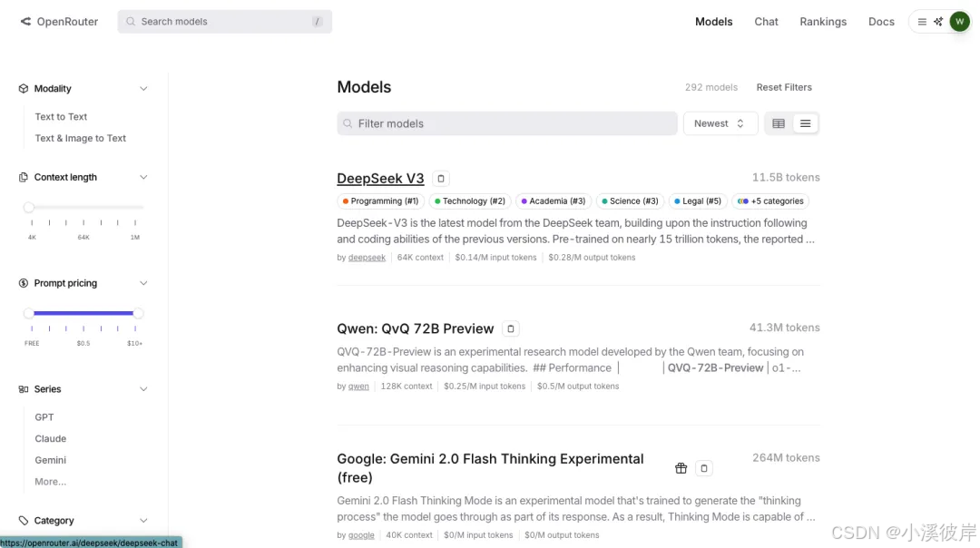Image resolution: width=980 pixels, height=548 pixels.
Task: Switch to table view icon
Action: click(779, 123)
